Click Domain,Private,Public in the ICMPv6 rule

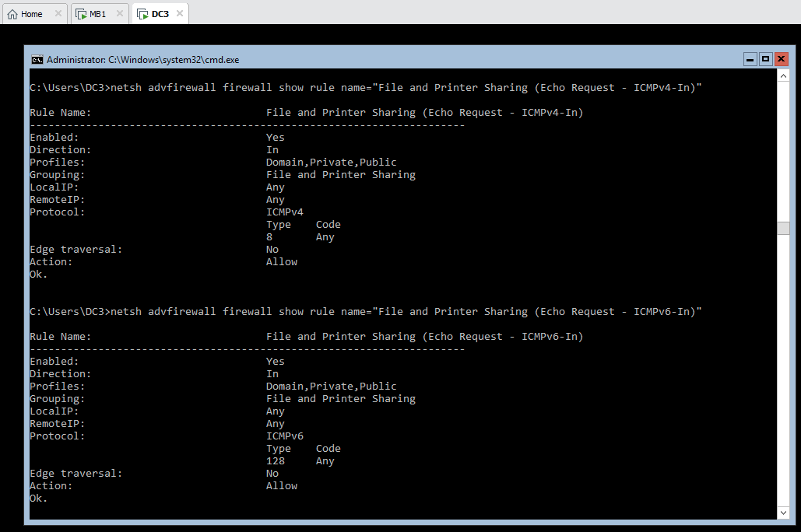pos(331,387)
